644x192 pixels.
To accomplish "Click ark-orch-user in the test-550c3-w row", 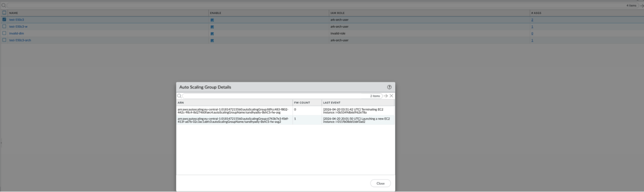I will point(339,27).
